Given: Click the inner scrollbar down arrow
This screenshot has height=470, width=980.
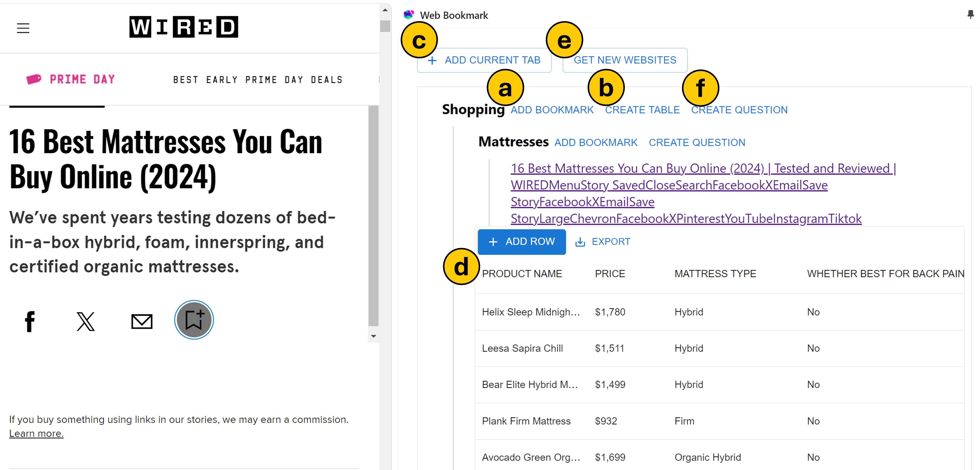Looking at the screenshot, I should click(x=373, y=336).
